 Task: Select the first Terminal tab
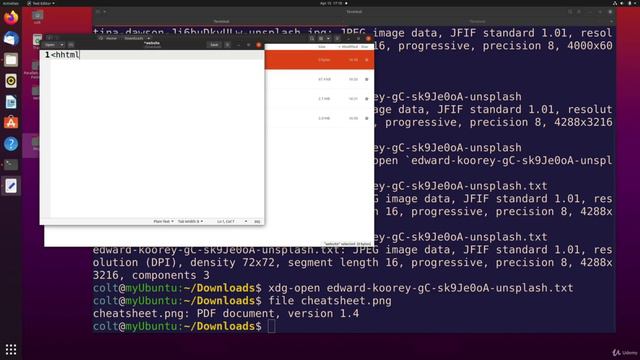[x=221, y=21]
